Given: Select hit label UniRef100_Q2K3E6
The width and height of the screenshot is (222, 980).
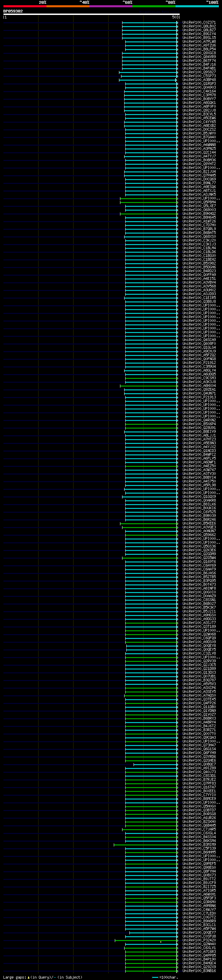Looking at the screenshot, I should pyautogui.click(x=199, y=550).
